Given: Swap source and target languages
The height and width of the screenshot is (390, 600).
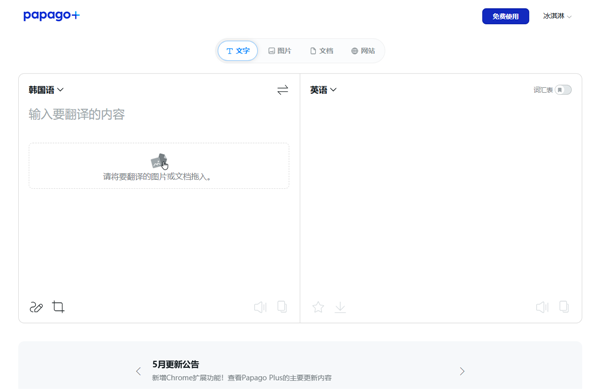Looking at the screenshot, I should pyautogui.click(x=282, y=90).
